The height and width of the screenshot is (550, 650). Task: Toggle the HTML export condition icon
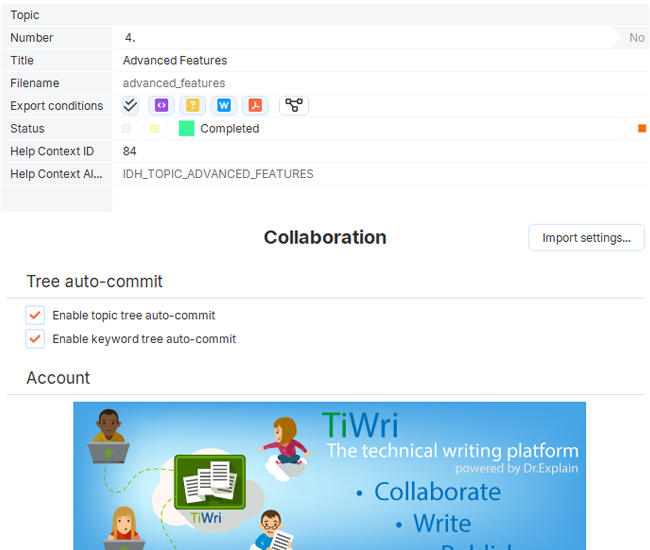tap(161, 105)
